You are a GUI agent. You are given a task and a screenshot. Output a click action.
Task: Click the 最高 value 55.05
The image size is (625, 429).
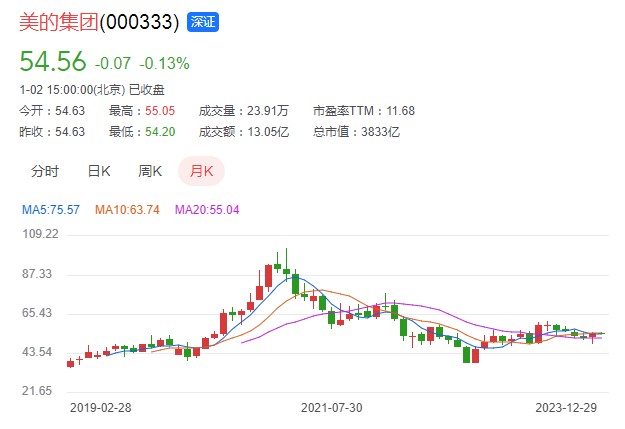(x=160, y=110)
